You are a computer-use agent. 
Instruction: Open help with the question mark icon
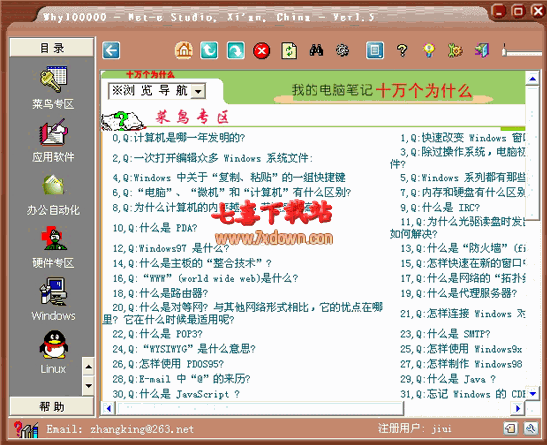402,51
